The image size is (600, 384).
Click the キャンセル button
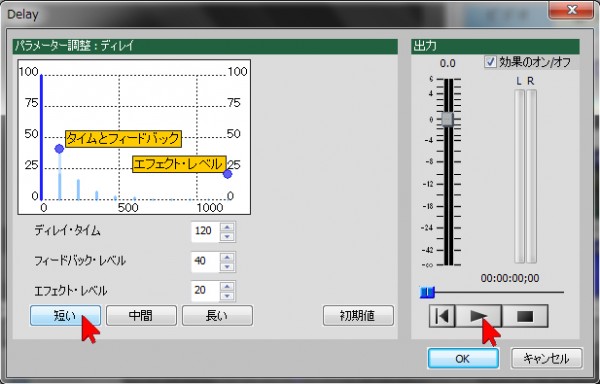pos(546,358)
